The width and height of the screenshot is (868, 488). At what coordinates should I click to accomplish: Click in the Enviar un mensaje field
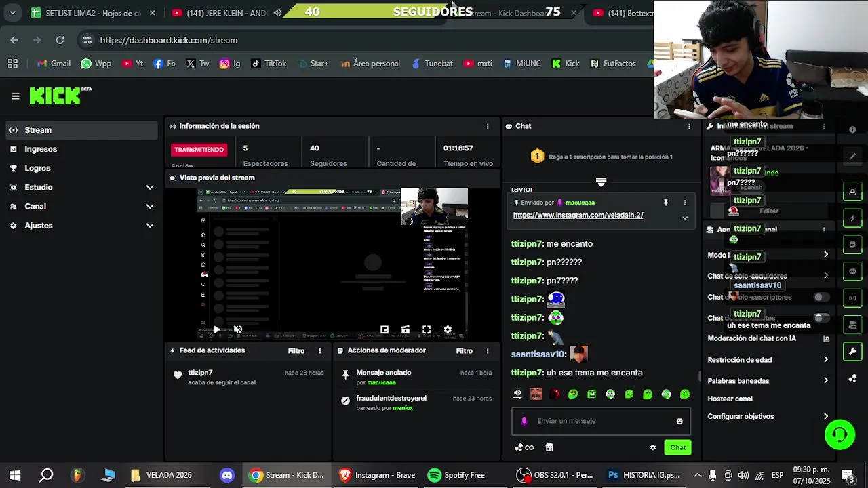tap(601, 421)
